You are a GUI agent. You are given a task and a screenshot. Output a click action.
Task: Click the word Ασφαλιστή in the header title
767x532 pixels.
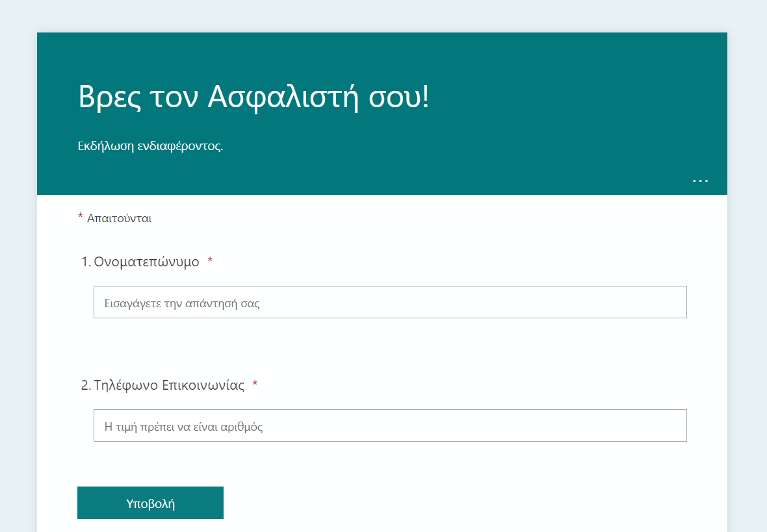point(283,97)
